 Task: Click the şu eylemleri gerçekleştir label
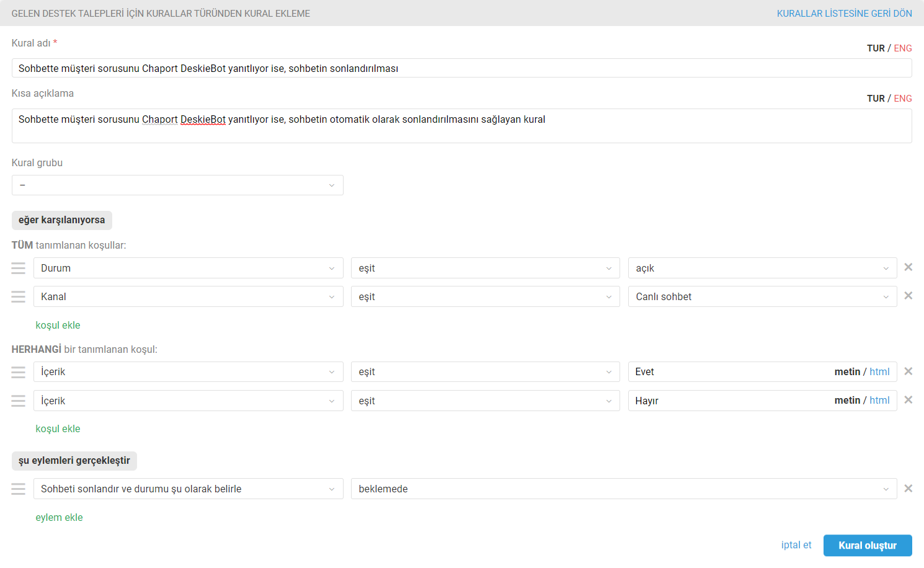[x=74, y=461]
